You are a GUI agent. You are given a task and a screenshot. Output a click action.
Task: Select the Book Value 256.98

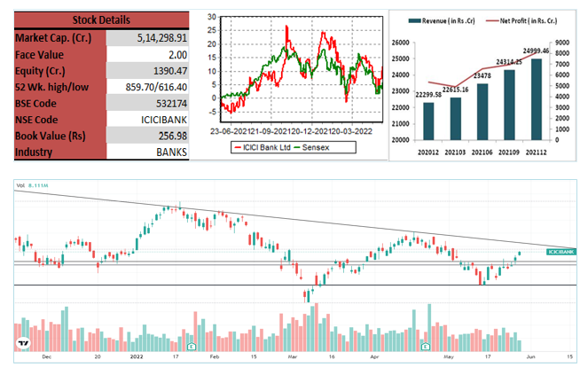pos(173,136)
